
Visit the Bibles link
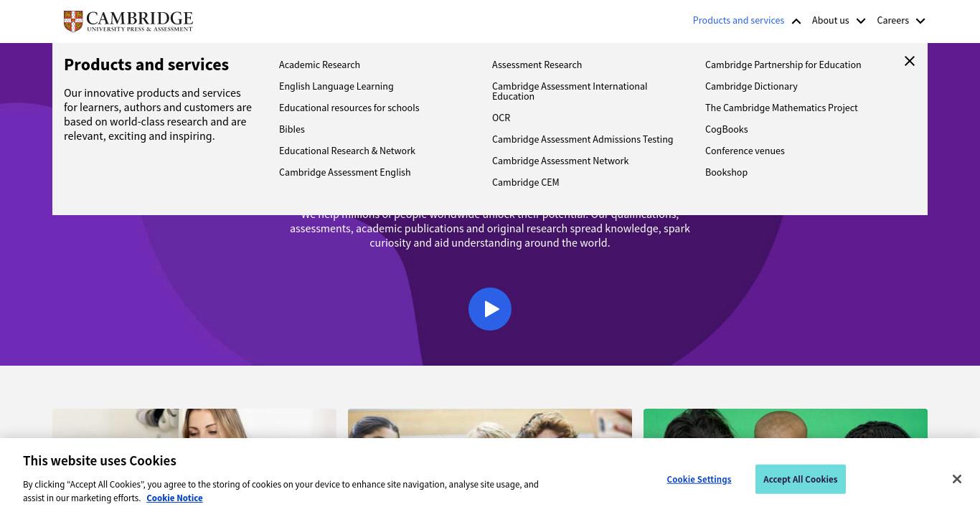click(291, 129)
